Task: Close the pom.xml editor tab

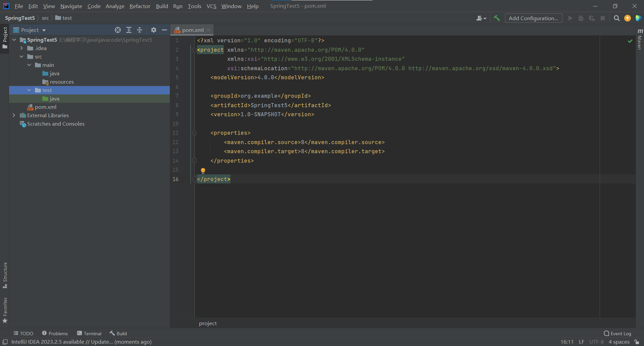Action: (x=208, y=30)
